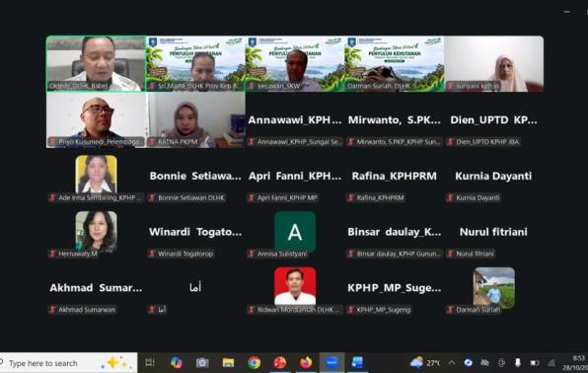This screenshot has height=373, width=588.
Task: Click muted mic icon beside Apri Fanni_KPHP MP
Action: 252,197
